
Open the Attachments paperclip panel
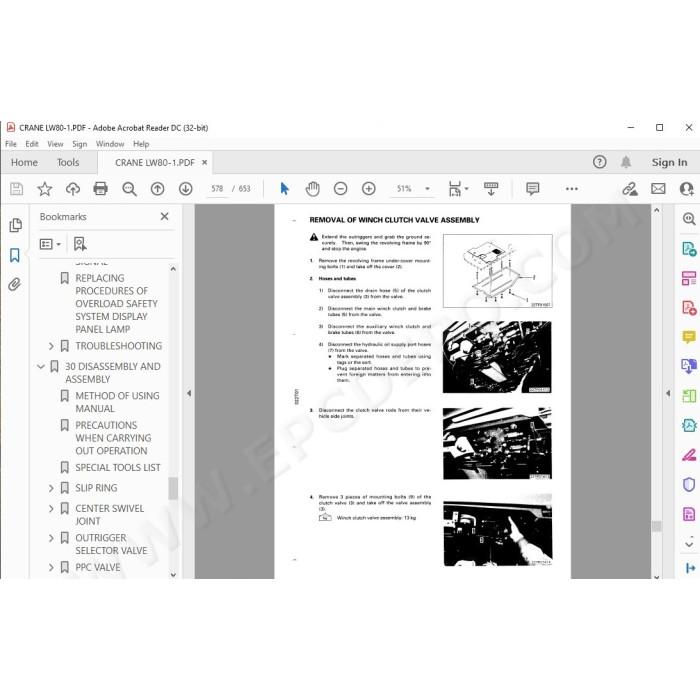15,284
